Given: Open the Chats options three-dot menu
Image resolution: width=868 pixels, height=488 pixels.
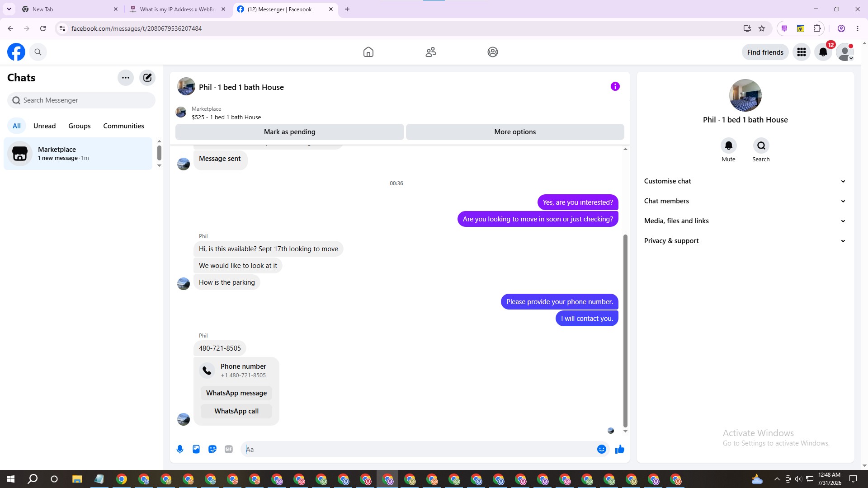Looking at the screenshot, I should [x=126, y=78].
